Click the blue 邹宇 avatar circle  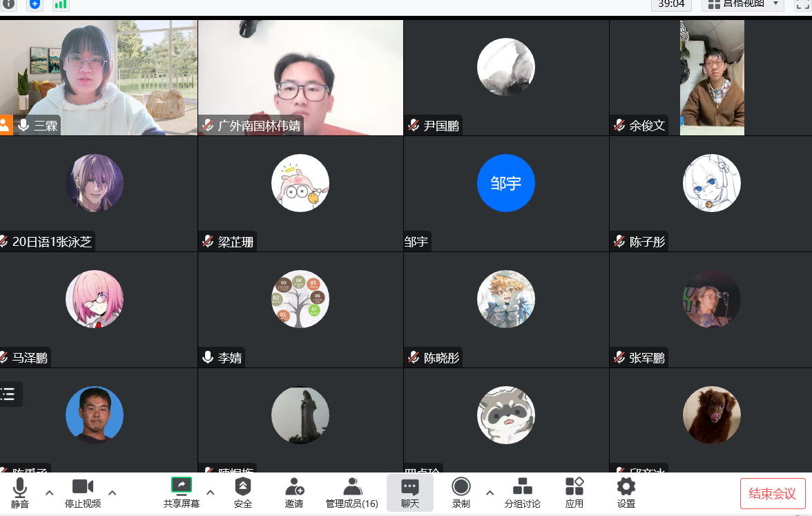coord(506,183)
